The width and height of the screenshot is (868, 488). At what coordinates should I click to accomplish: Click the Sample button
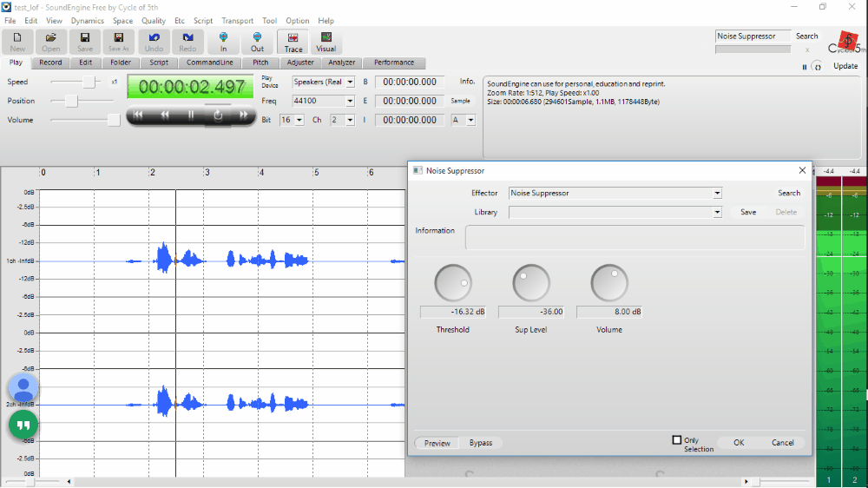click(x=460, y=101)
